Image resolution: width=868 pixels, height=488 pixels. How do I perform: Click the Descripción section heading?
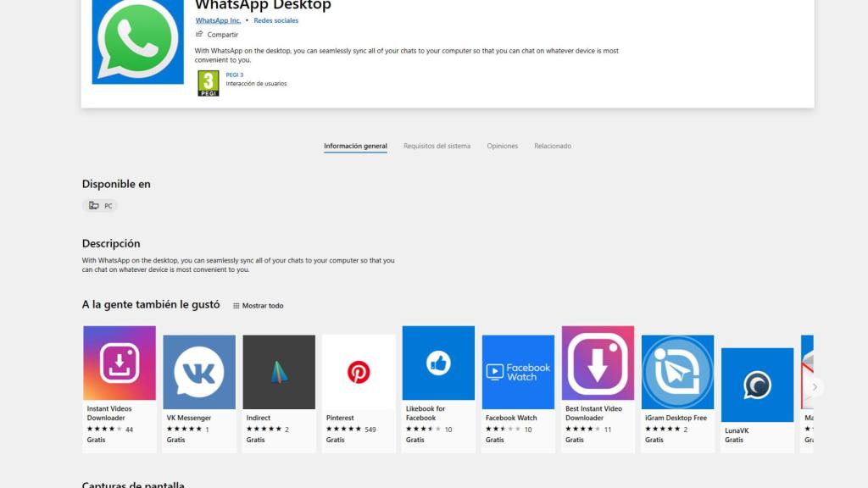click(x=111, y=243)
